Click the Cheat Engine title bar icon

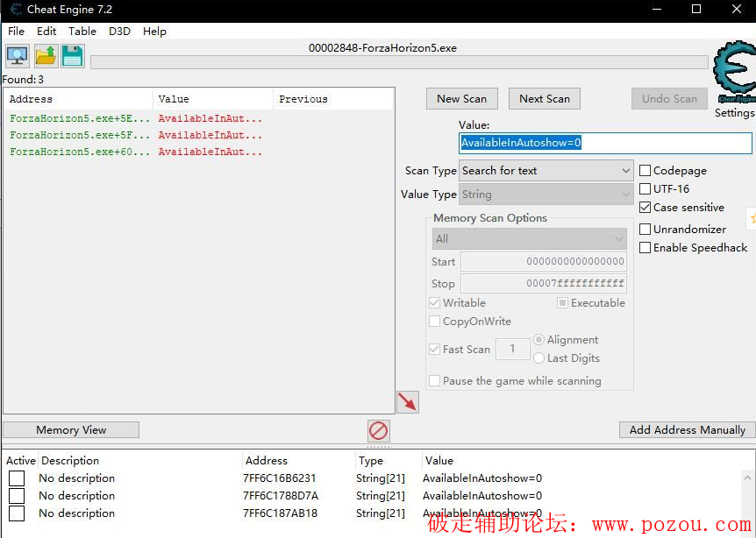pos(15,10)
